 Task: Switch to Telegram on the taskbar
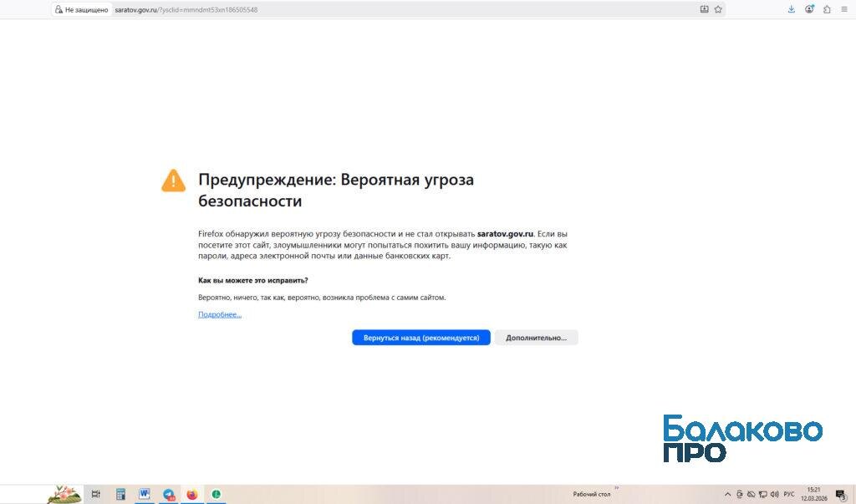(169, 494)
